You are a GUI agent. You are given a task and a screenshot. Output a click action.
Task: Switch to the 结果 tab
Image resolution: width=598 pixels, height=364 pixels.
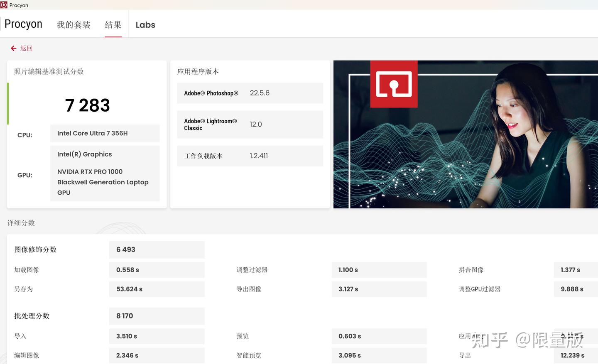(113, 25)
